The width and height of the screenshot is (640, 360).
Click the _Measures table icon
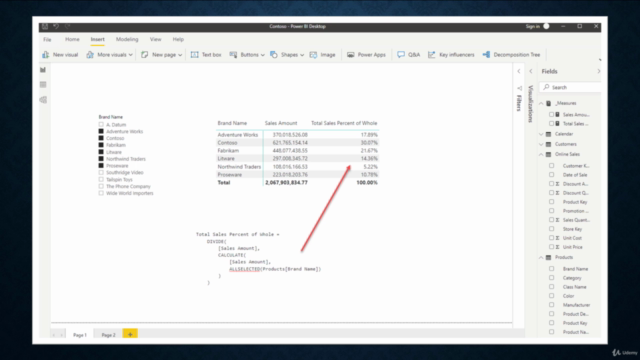coord(549,103)
